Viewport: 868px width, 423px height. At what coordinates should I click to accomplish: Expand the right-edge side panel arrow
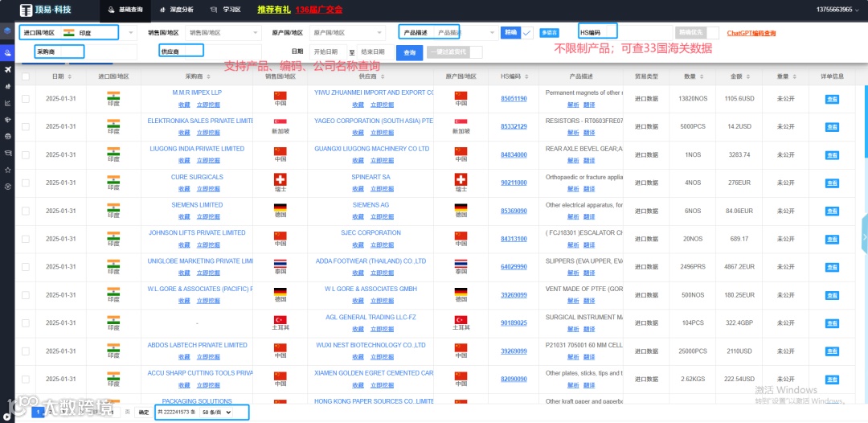click(x=865, y=236)
